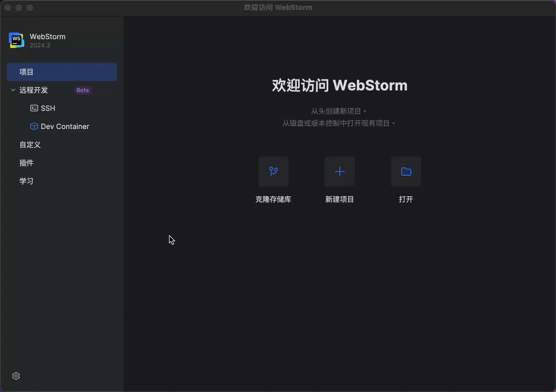Image resolution: width=556 pixels, height=392 pixels.
Task: Click the window title 欢迎访问 WebStorm
Action: [278, 8]
